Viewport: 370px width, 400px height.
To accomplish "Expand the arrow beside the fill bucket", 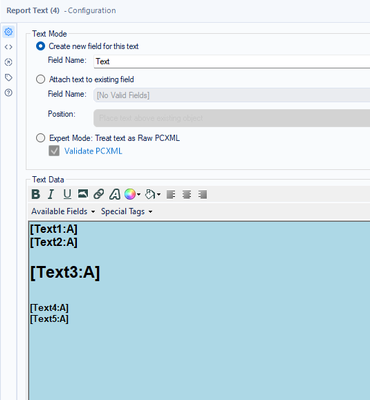I will pyautogui.click(x=159, y=194).
